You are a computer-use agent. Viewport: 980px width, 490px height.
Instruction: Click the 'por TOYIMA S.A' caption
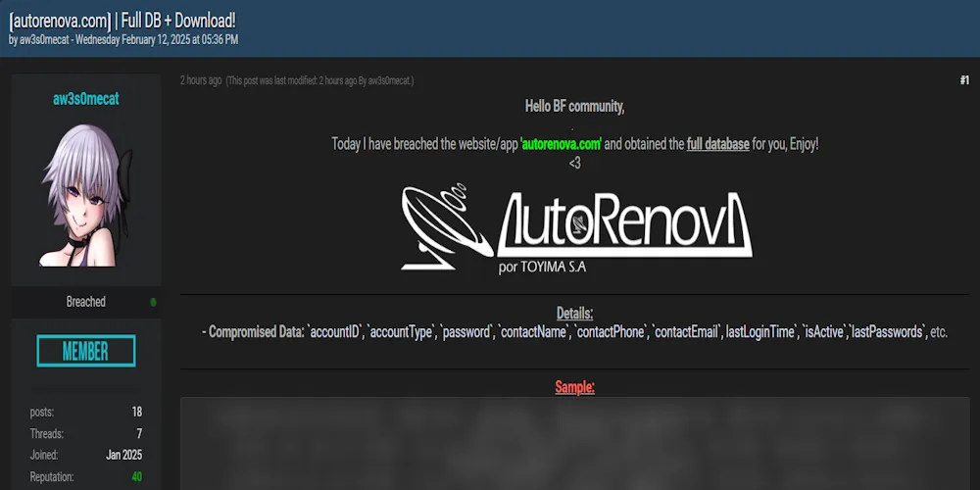click(x=542, y=269)
